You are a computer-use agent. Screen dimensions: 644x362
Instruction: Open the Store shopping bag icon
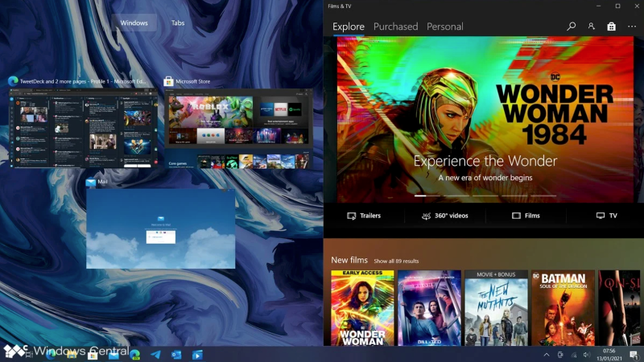(x=612, y=27)
